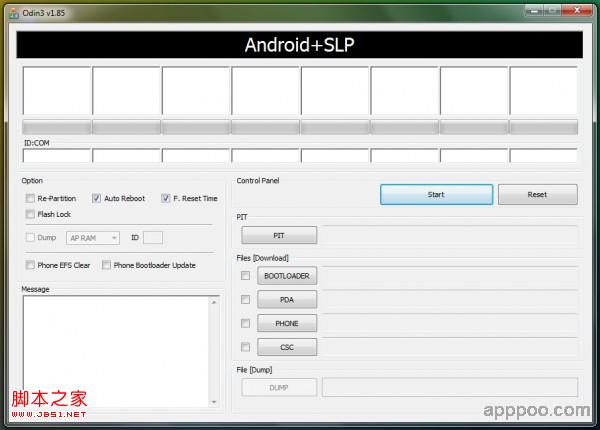Uncheck the Auto Reboot option
Image resolution: width=600 pixels, height=430 pixels.
(96, 198)
